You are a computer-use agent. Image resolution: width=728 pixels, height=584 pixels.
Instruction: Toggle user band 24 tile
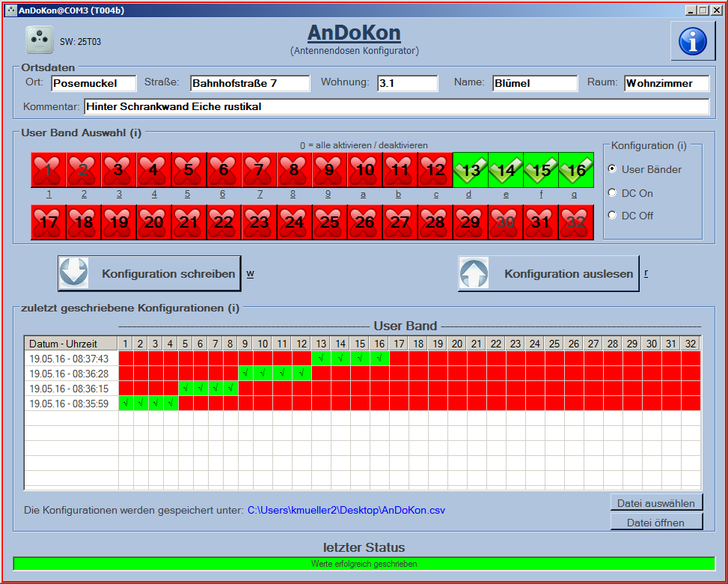295,222
